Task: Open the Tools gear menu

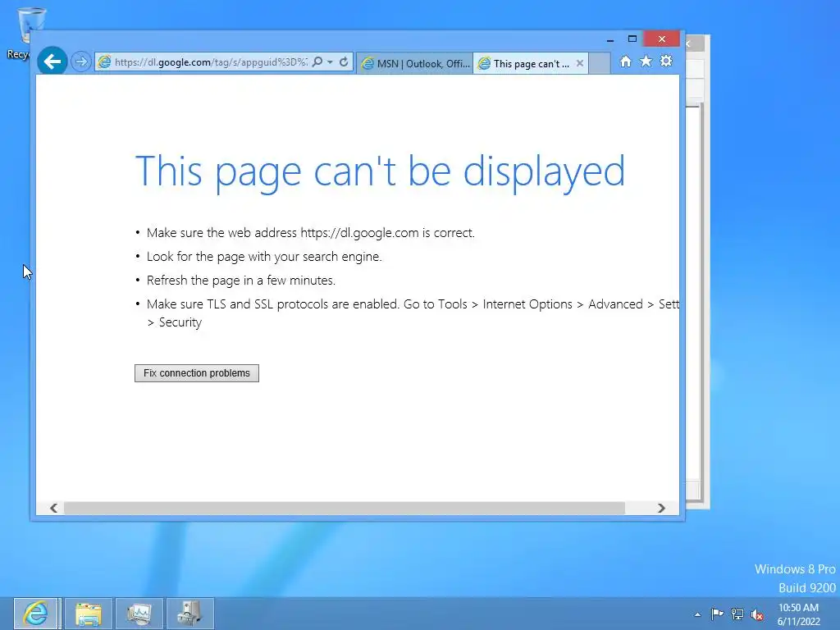Action: pos(666,62)
